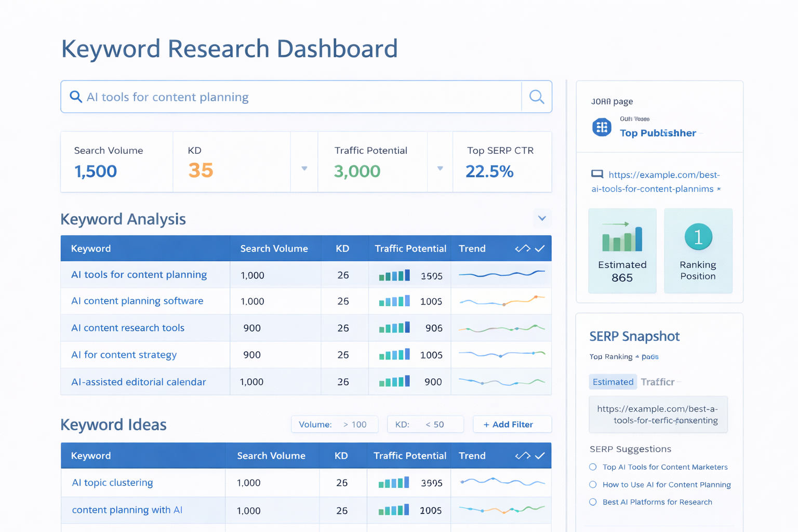Click the traffic bar indicator for AI topic clustering
This screenshot has height=532, width=798.
394,483
